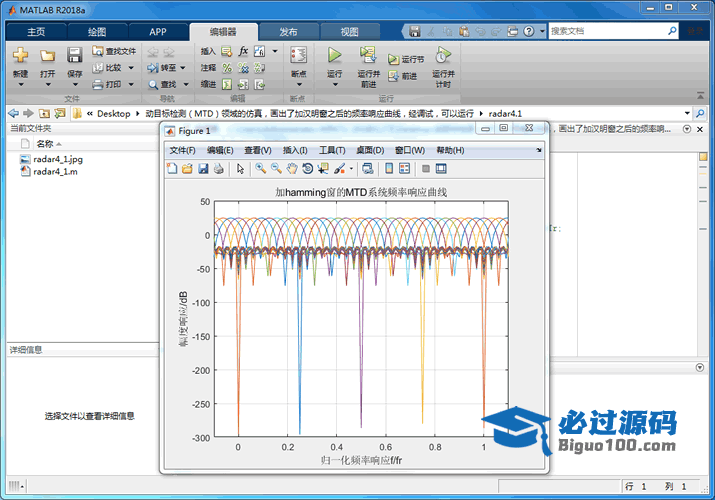Click the Figure toolbar Open File icon
The image size is (715, 500).
(x=187, y=169)
